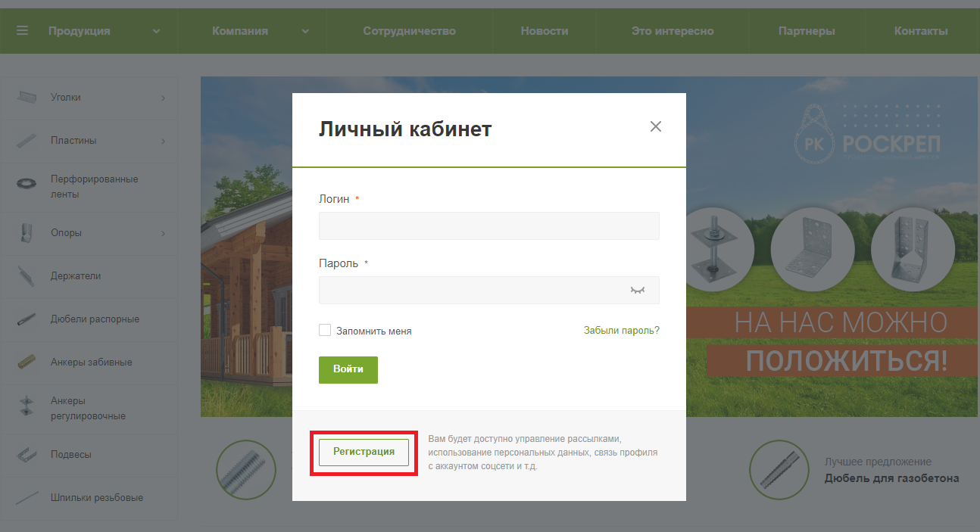
Task: Expand the Опоры category with its chevron
Action: [165, 232]
